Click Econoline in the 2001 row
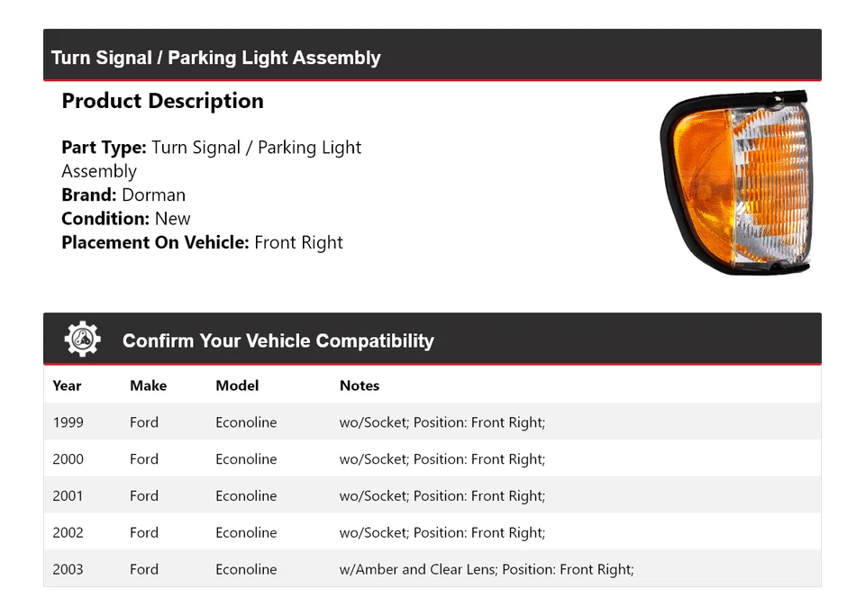Screen dimensions: 865x616 (246, 496)
